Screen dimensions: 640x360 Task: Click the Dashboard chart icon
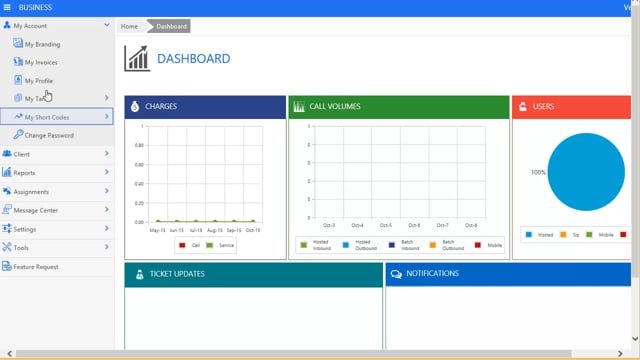pos(137,58)
